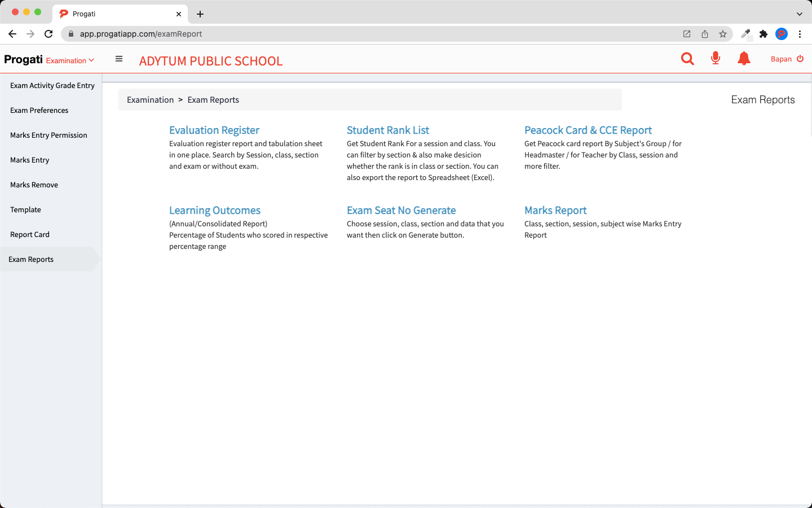Open the Examination module dropdown

70,60
